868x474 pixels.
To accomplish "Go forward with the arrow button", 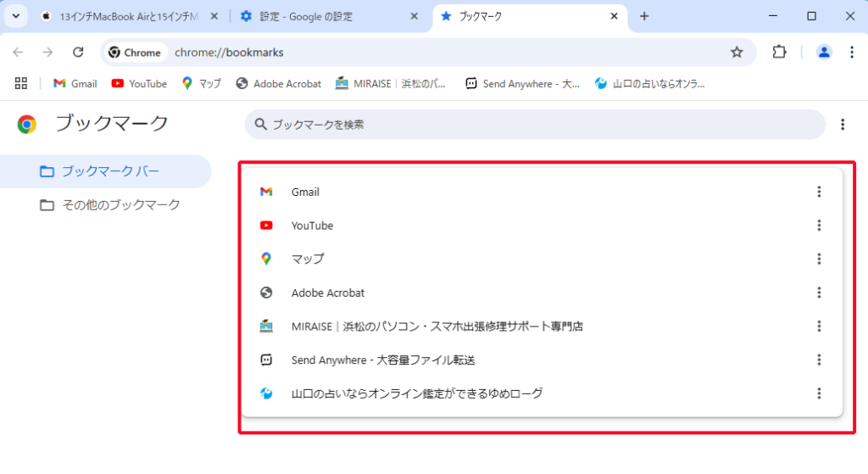I will pyautogui.click(x=47, y=52).
